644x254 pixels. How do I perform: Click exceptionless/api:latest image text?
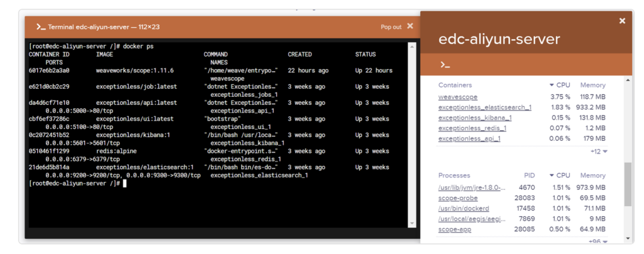(x=136, y=102)
